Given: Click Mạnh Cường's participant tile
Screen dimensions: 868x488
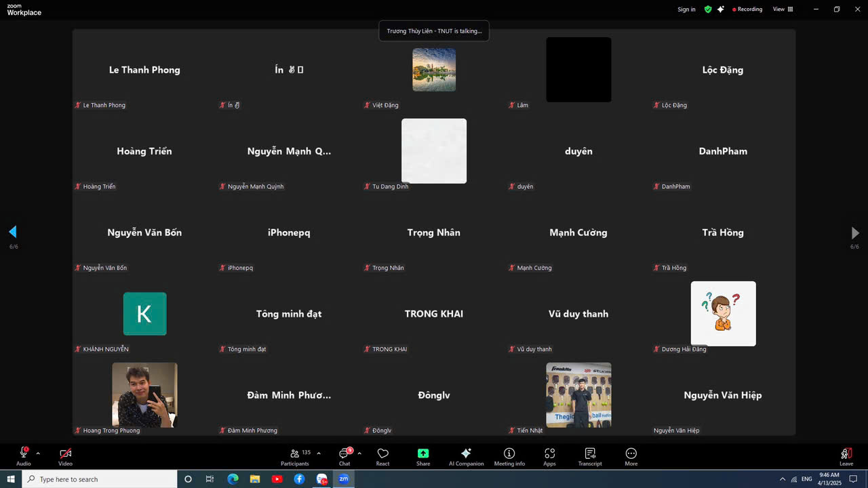Looking at the screenshot, I should [x=578, y=232].
